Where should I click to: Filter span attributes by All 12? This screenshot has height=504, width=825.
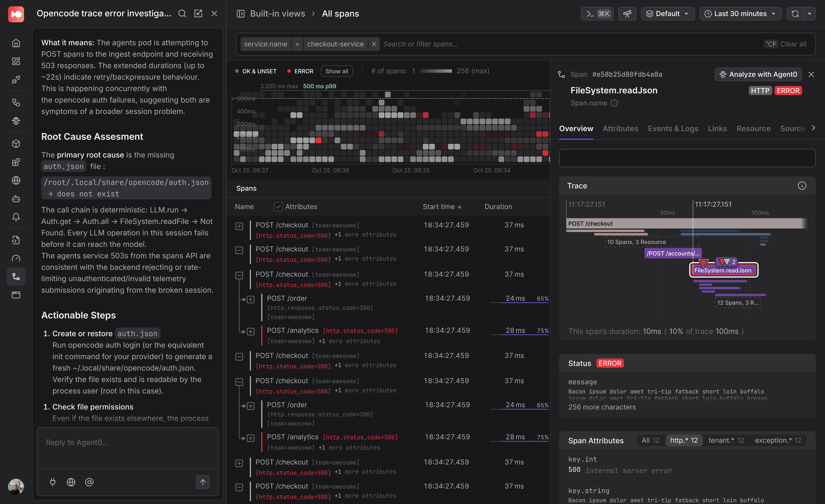tap(650, 440)
